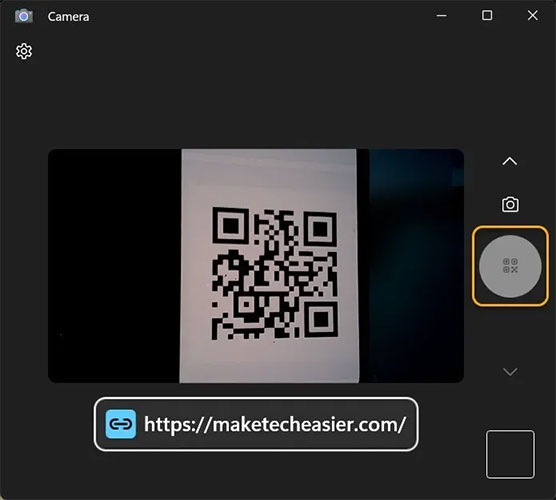The image size is (556, 500).
Task: Go to next mode with down chevron
Action: [510, 372]
